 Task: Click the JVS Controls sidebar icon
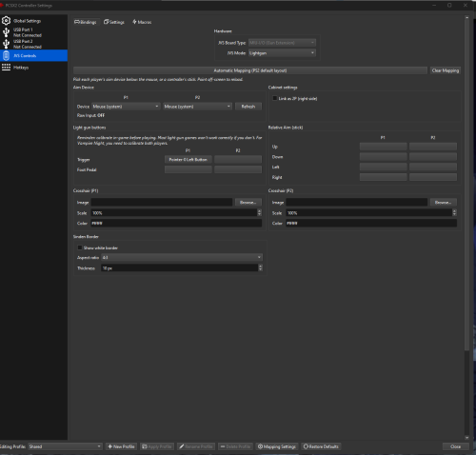(6, 55)
